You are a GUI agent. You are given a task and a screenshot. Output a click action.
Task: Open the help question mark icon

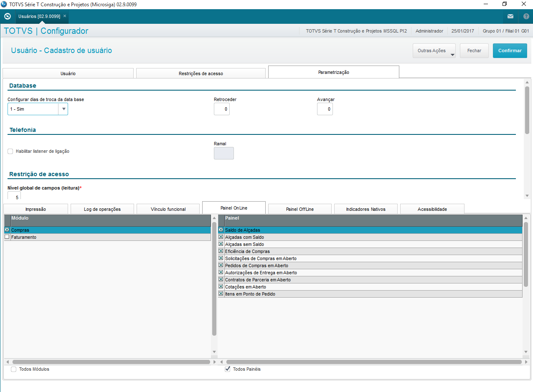(x=526, y=16)
